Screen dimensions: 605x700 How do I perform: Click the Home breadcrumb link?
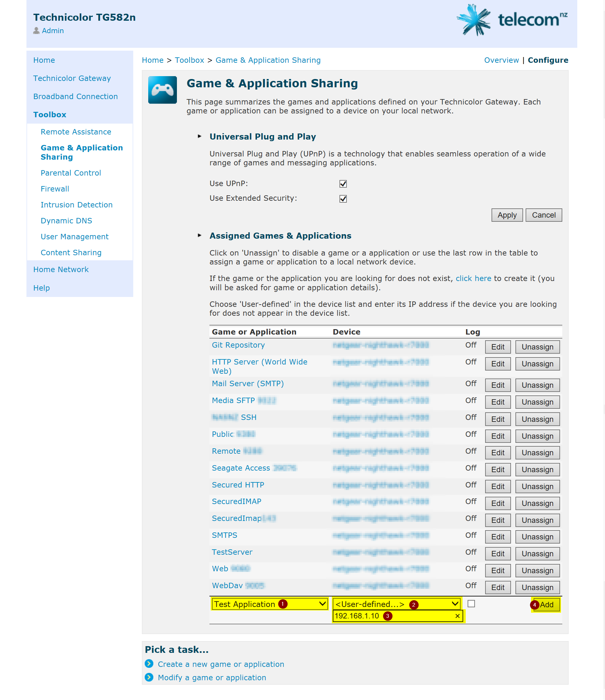(152, 60)
